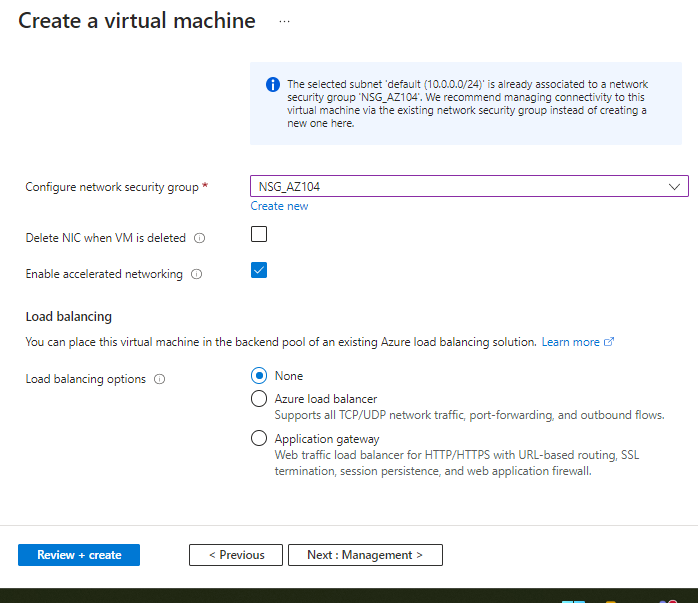Click the Load balancing section heading
This screenshot has width=698, height=603.
[x=69, y=316]
